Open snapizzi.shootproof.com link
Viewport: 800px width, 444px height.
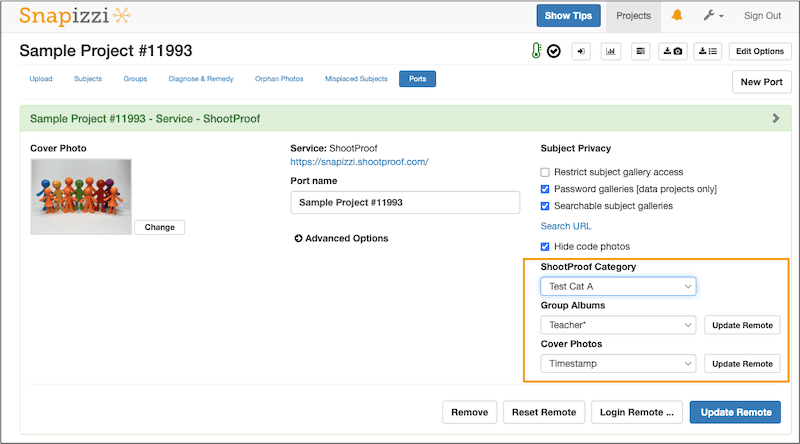pos(359,162)
